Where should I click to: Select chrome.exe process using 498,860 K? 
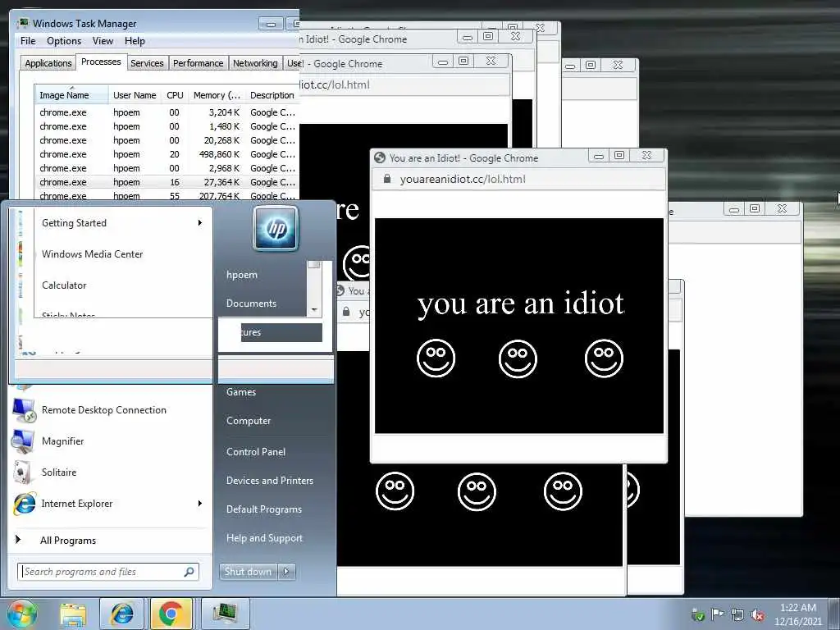pos(167,154)
